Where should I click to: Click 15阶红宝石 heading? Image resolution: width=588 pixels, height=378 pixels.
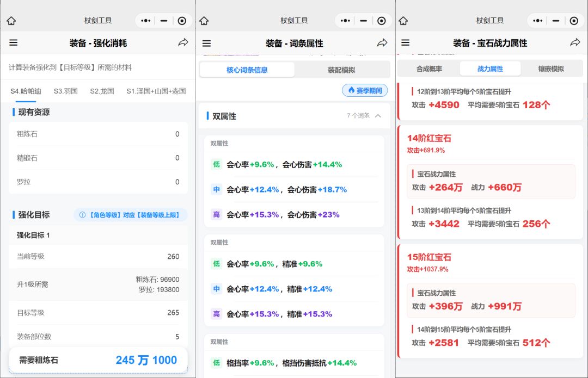tap(429, 257)
